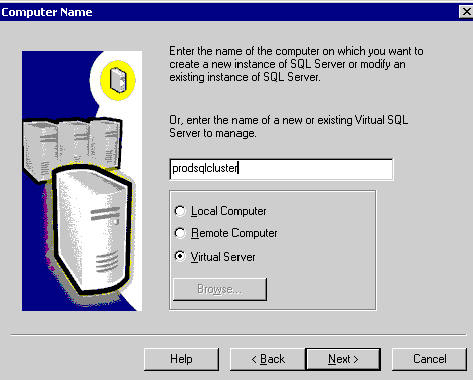Select the Virtual Server radio button

(215, 257)
